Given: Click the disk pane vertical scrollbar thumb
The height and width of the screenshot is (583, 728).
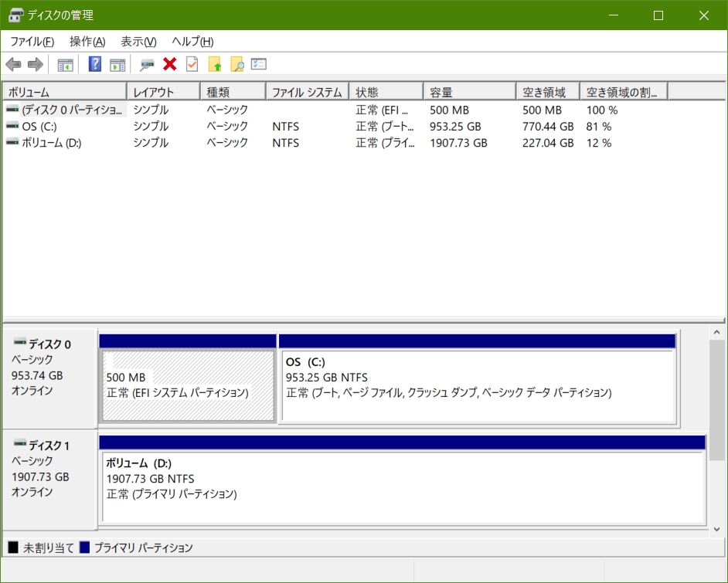Looking at the screenshot, I should [x=716, y=400].
